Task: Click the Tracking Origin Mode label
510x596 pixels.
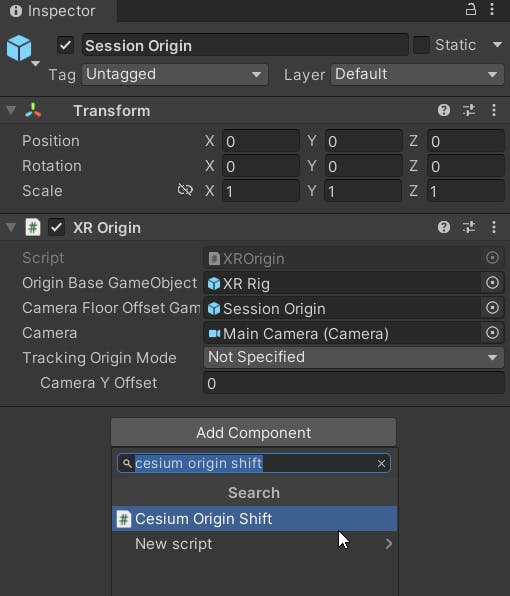Action: pyautogui.click(x=99, y=358)
